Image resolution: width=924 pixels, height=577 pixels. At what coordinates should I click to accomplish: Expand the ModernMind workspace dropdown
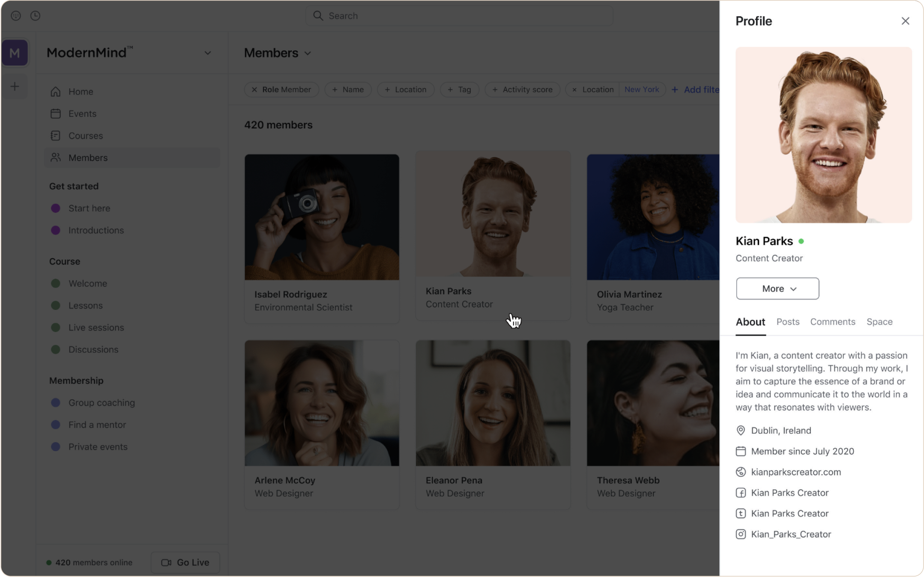206,53
